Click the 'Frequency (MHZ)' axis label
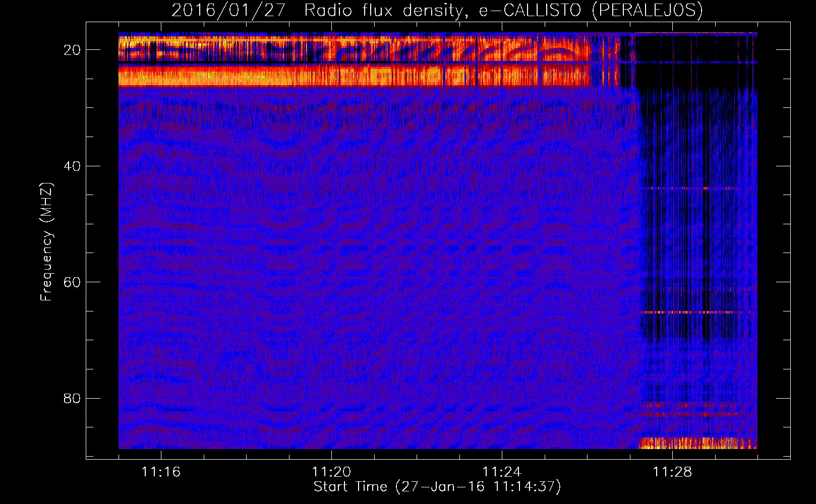 coord(46,242)
